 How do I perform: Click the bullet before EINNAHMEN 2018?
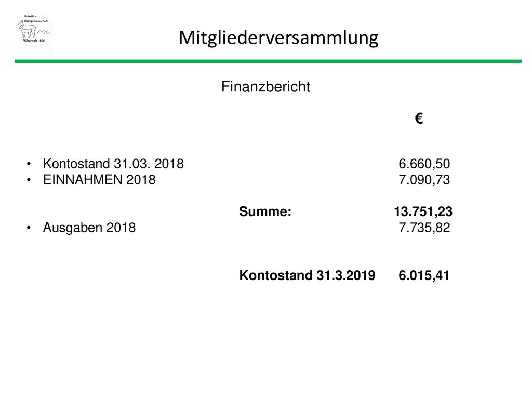tap(29, 180)
